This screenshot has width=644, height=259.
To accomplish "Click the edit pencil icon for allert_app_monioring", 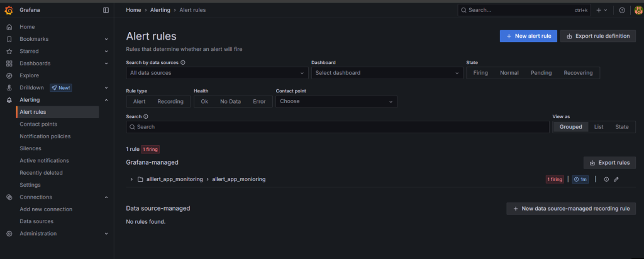I will coord(616,179).
